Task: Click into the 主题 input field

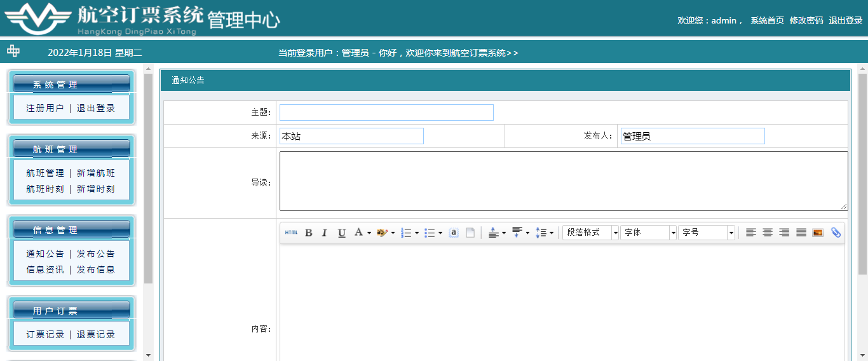Action: tap(386, 112)
